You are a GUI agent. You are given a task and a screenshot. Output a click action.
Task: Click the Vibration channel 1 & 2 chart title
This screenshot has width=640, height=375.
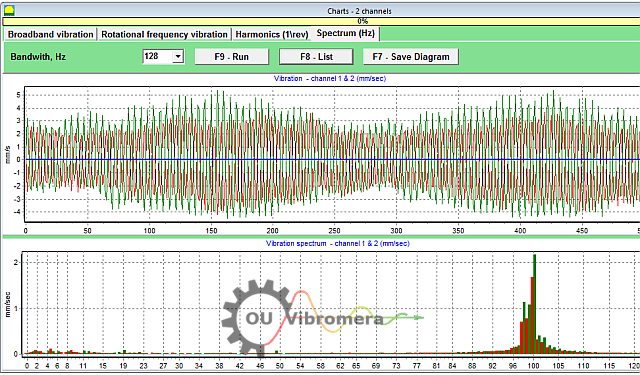pyautogui.click(x=330, y=78)
